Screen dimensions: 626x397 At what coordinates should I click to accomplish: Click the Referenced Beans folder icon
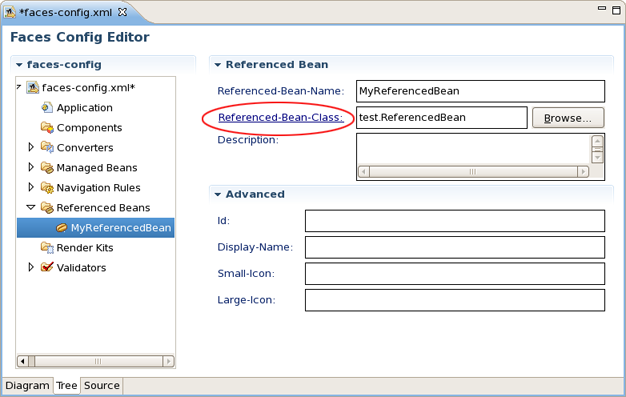tap(47, 208)
